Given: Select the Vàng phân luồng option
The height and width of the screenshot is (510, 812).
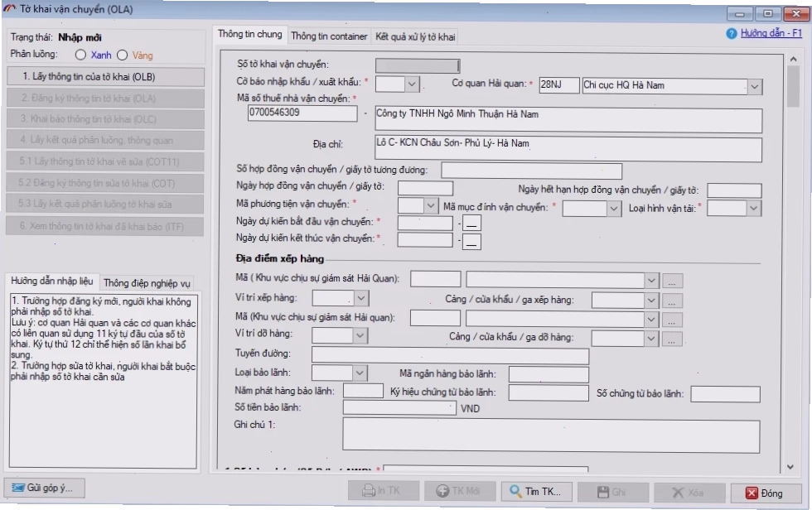Looking at the screenshot, I should (x=123, y=55).
